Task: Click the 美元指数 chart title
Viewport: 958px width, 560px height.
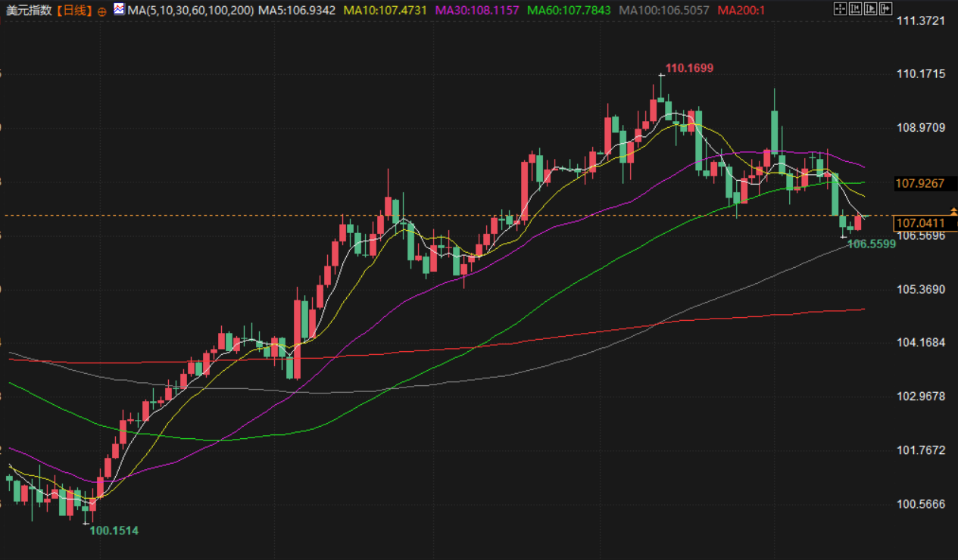Action: coord(29,11)
